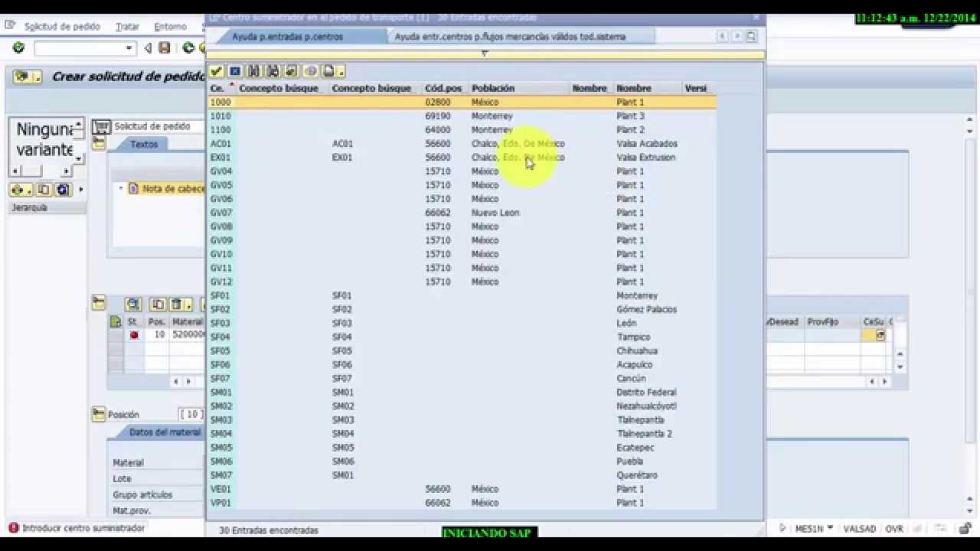
Task: Click the variant box scroll right arrow
Action: pyautogui.click(x=66, y=171)
